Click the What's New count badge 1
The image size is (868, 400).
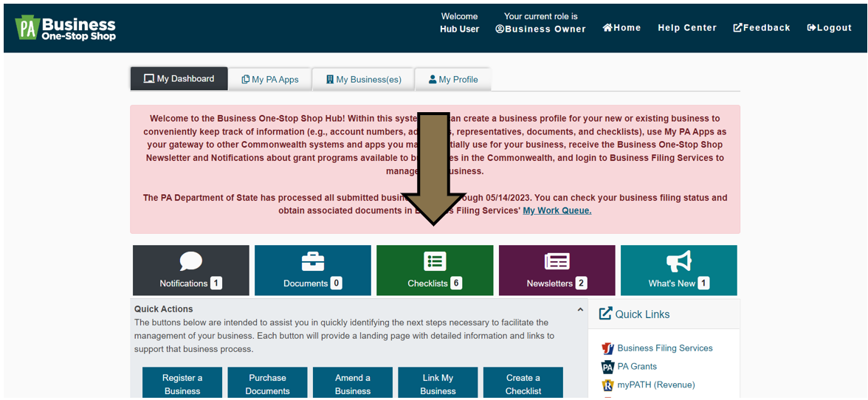click(703, 283)
